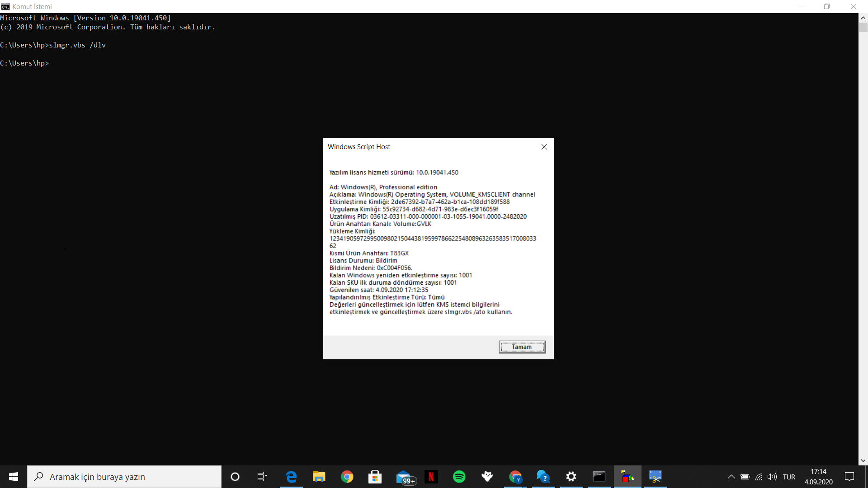Click the Tamam button in the dialog
The image size is (868, 488).
point(522,347)
